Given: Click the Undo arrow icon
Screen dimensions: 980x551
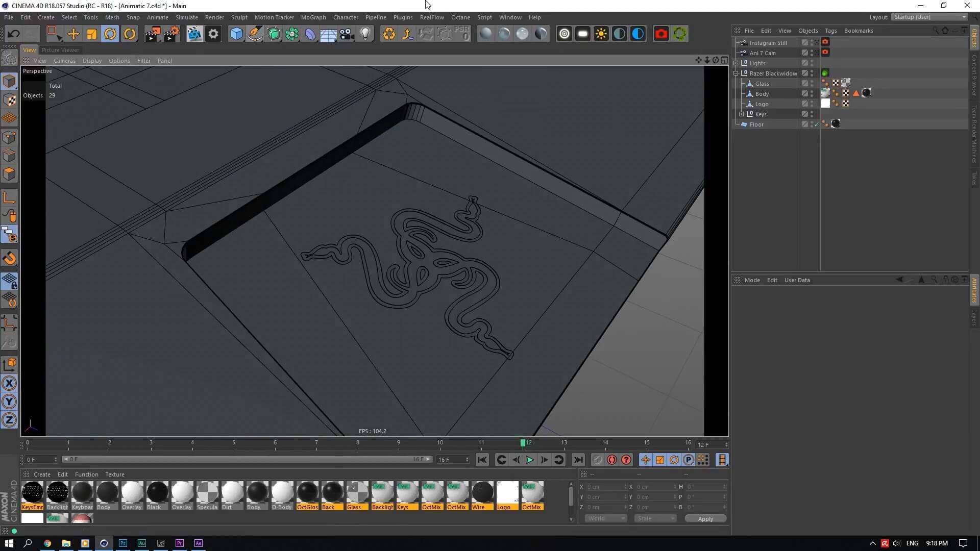Looking at the screenshot, I should (14, 34).
